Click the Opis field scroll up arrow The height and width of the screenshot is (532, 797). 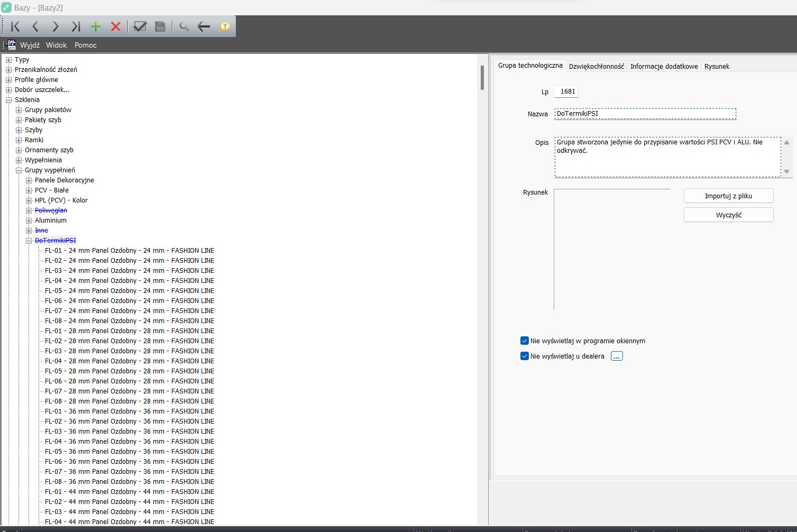point(787,142)
